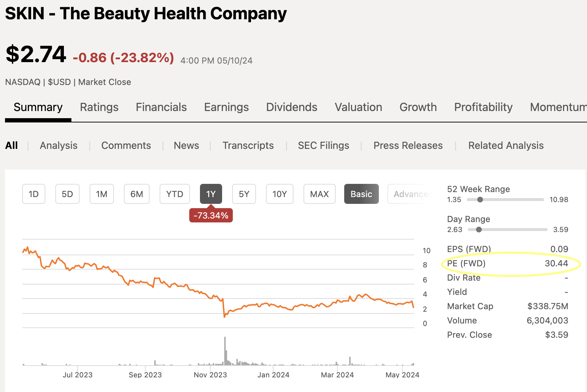The image size is (587, 392).
Task: Show Press Releases only
Action: coord(408,145)
